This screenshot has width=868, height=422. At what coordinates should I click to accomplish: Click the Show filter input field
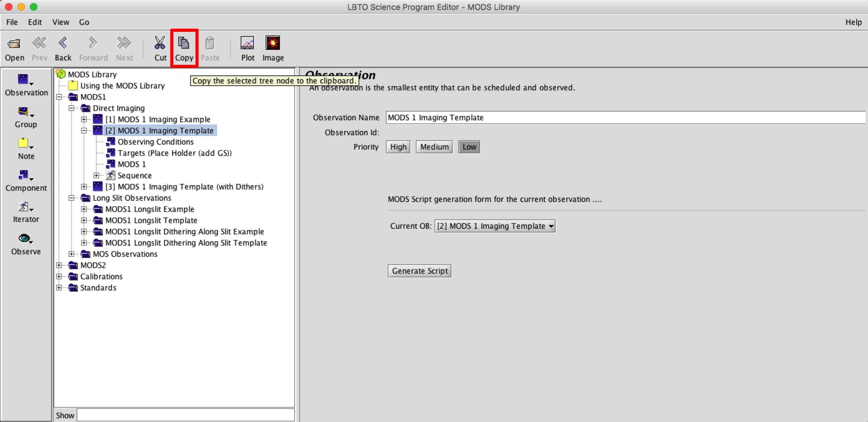(x=186, y=415)
